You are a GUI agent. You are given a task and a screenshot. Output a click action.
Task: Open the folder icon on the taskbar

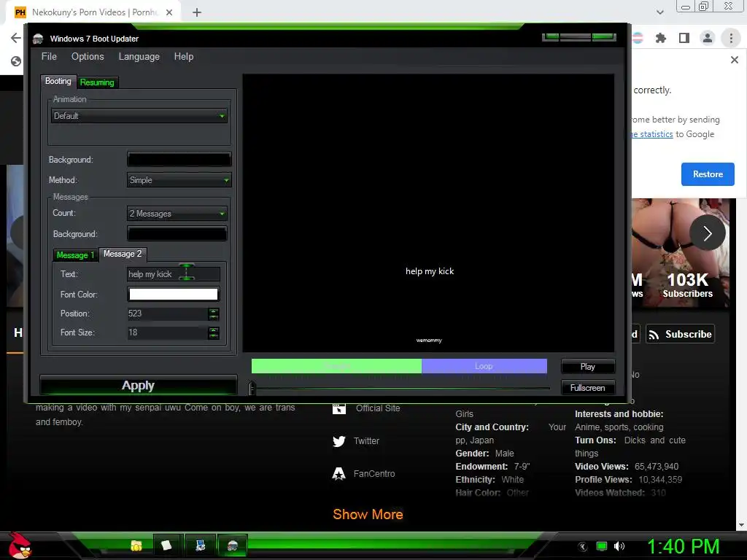[x=136, y=545]
